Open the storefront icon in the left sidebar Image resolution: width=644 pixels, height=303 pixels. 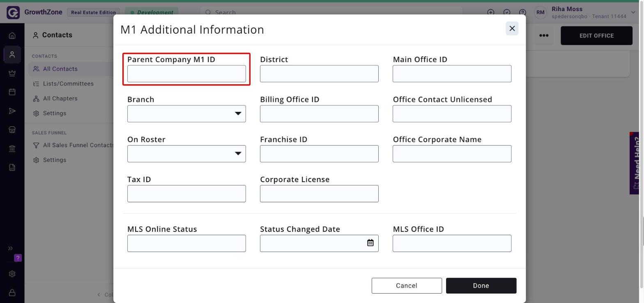[x=12, y=130]
